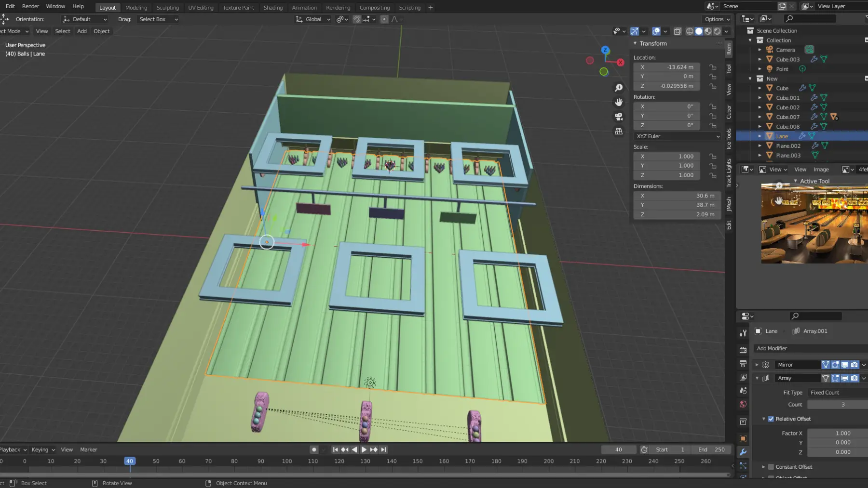Open World properties tab icon
This screenshot has height=488, width=868.
click(x=743, y=404)
